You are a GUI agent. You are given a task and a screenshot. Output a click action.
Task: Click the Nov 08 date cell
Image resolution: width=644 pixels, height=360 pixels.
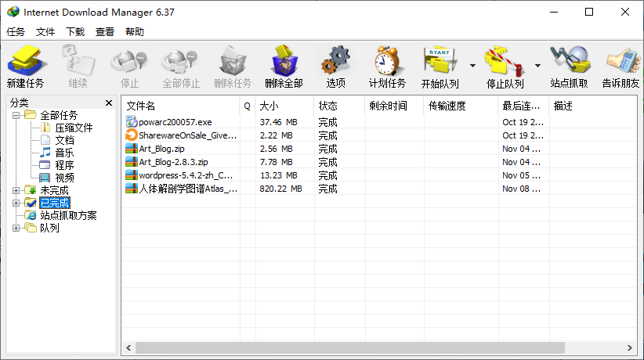[x=521, y=189]
